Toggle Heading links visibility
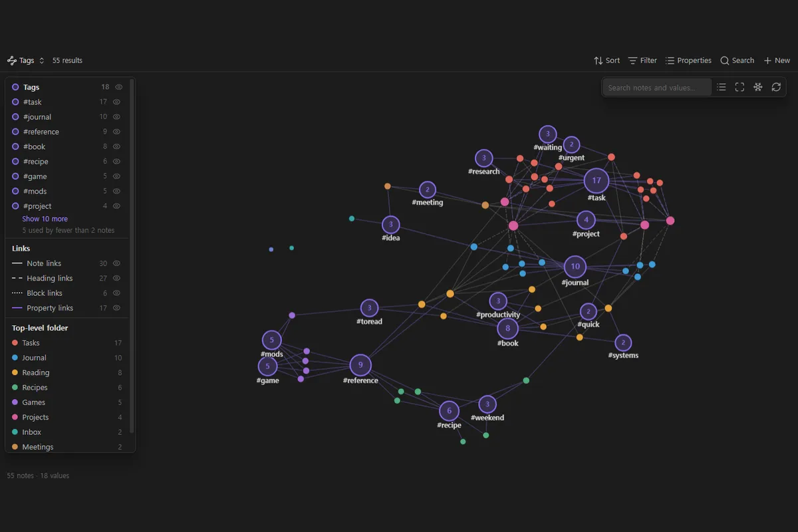798x532 pixels. (116, 278)
